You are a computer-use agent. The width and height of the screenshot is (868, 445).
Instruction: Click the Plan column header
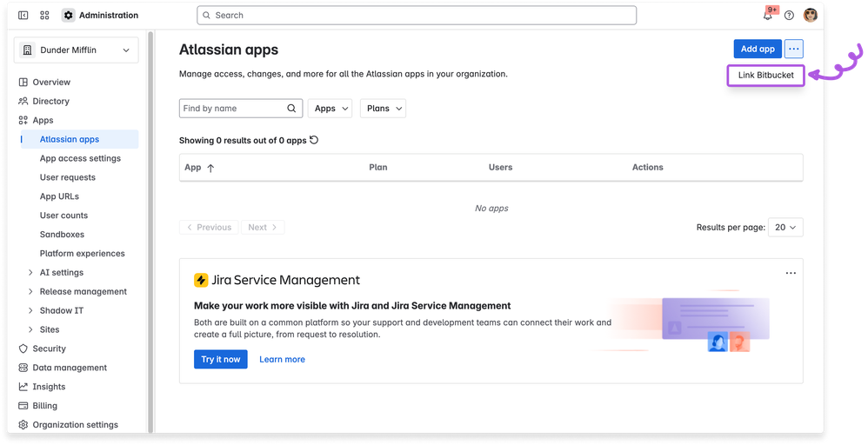pyautogui.click(x=378, y=167)
